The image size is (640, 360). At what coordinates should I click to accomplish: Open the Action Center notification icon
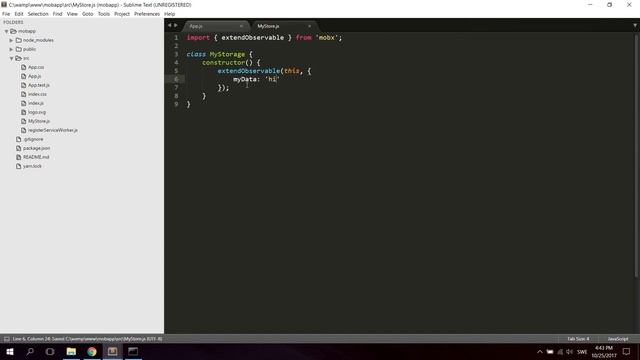pos(627,352)
